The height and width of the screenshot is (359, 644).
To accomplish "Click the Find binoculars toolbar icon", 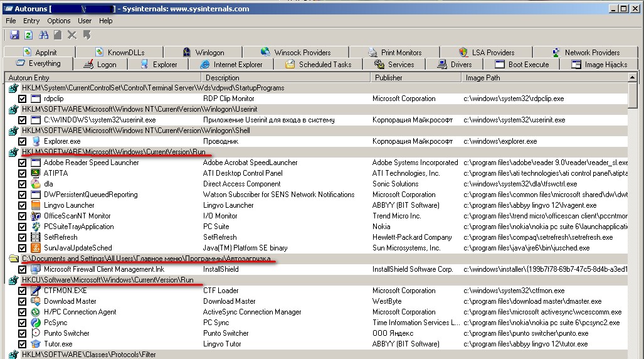I will [43, 35].
